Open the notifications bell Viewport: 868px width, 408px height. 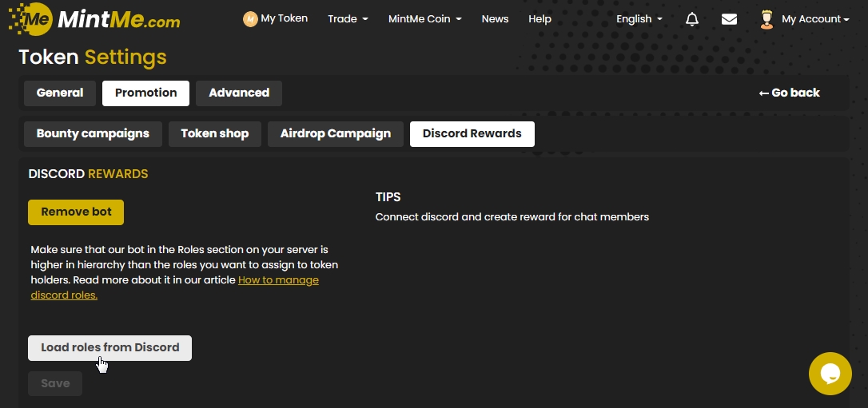[x=692, y=19]
